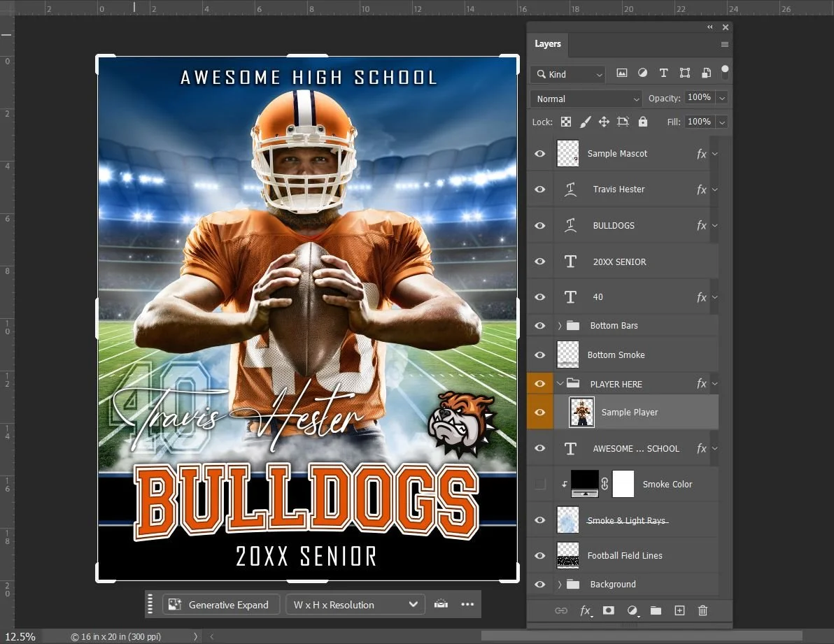This screenshot has width=834, height=644.
Task: Show the Smoke Color layer
Action: tap(539, 484)
